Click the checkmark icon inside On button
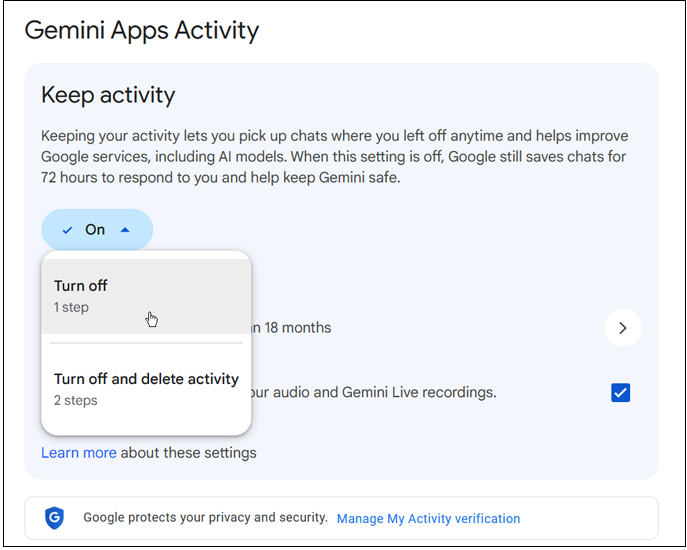The height and width of the screenshot is (550, 687). 67,230
